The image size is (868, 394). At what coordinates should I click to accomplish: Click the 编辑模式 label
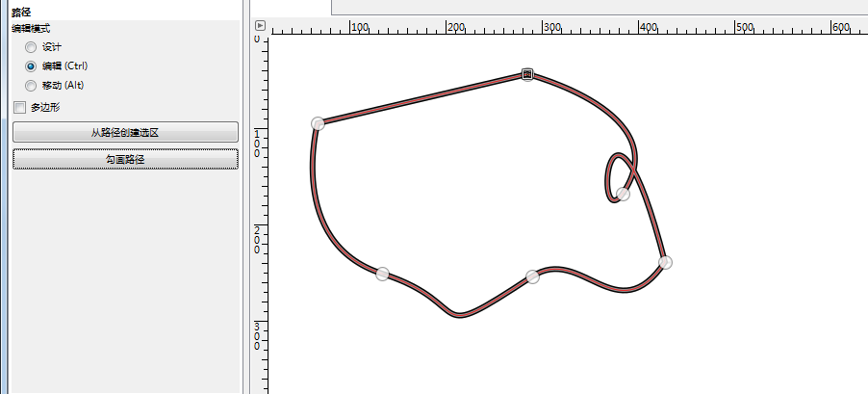(x=31, y=29)
